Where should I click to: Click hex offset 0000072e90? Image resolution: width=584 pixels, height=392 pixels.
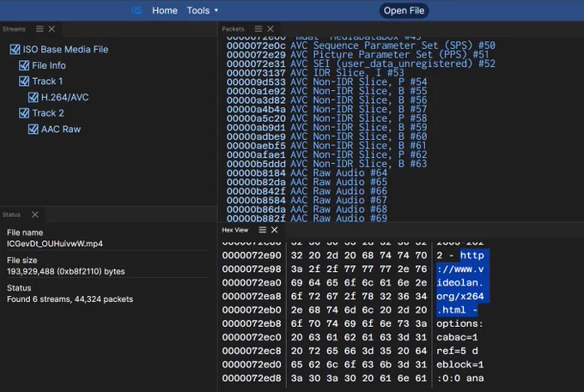tap(252, 256)
